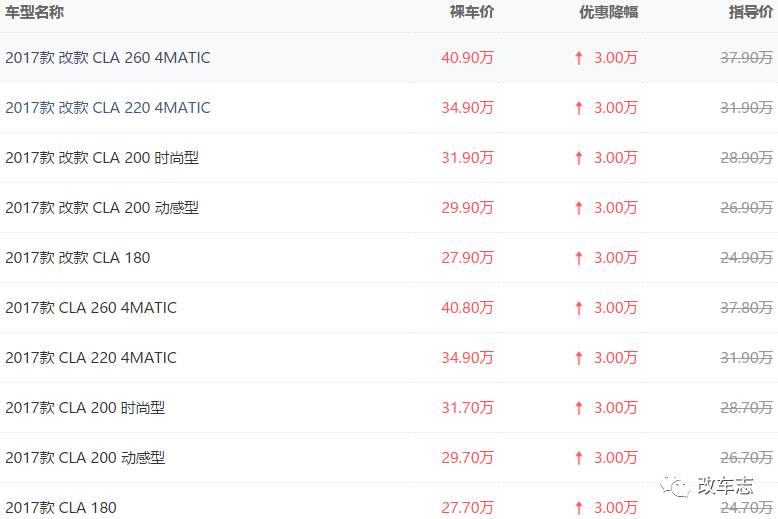The width and height of the screenshot is (778, 519).
Task: Click the 裸车价 column header
Action: click(x=472, y=12)
